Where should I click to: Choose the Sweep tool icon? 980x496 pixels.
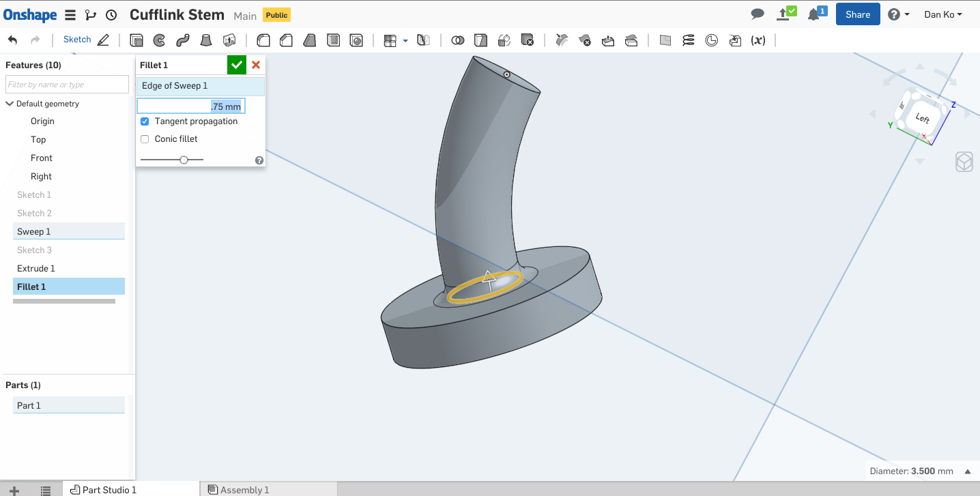coord(182,40)
